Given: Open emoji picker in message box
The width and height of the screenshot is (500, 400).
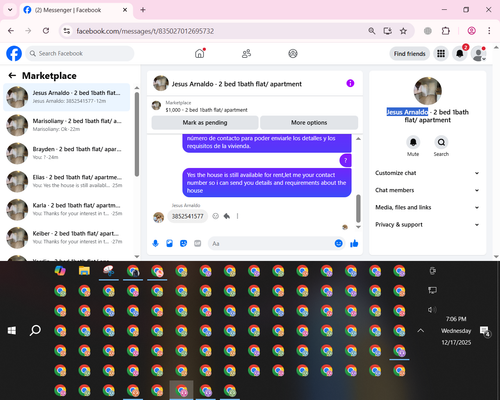Looking at the screenshot, I should 338,244.
